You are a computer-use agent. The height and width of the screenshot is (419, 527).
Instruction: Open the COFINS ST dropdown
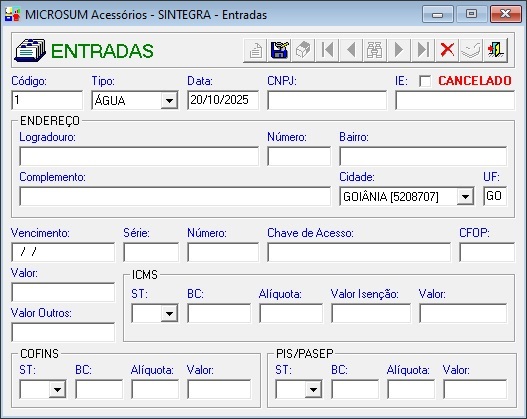tap(57, 389)
